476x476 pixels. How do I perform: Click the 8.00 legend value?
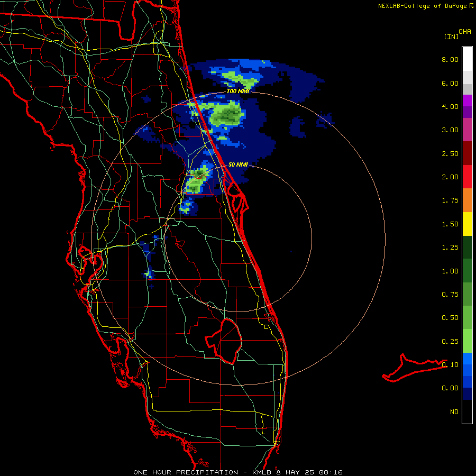450,59
